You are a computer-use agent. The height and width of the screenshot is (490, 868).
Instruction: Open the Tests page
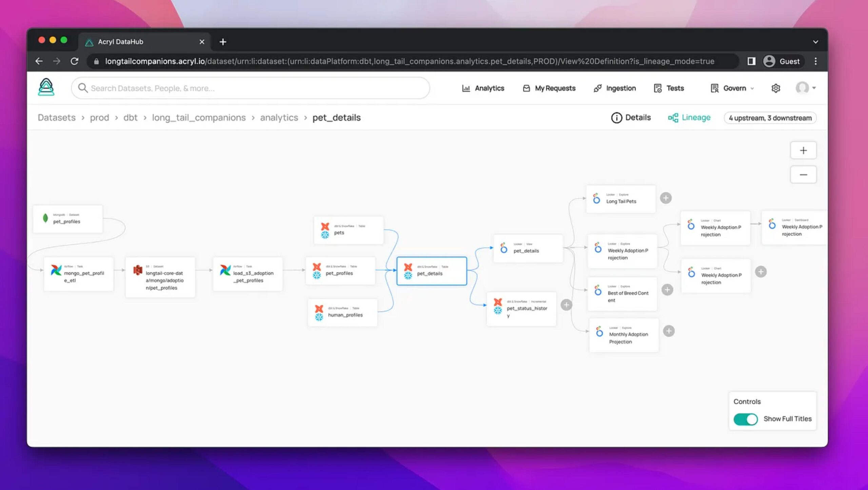669,88
